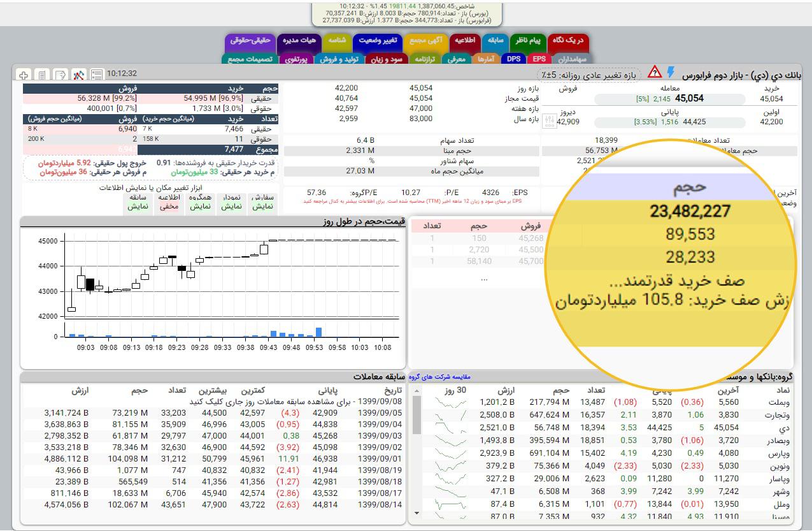Click the 30-day sparkline in the وبملت row

point(450,403)
